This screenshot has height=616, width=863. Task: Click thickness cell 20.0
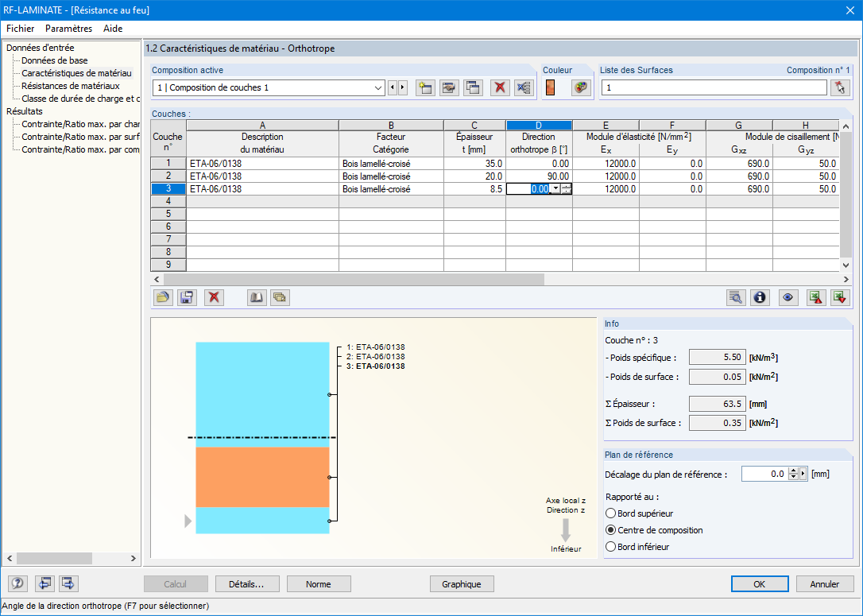474,176
